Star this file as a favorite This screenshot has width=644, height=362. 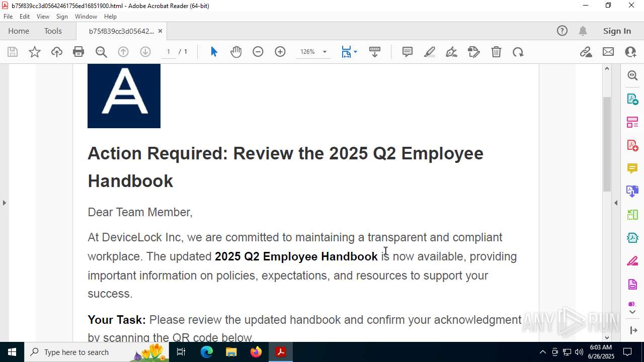pos(35,52)
